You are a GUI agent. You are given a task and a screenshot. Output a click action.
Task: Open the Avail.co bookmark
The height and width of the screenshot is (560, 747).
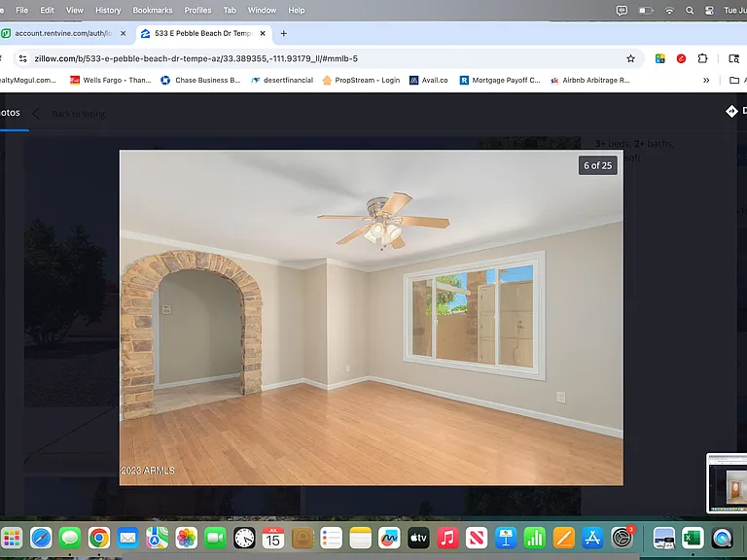pos(429,80)
